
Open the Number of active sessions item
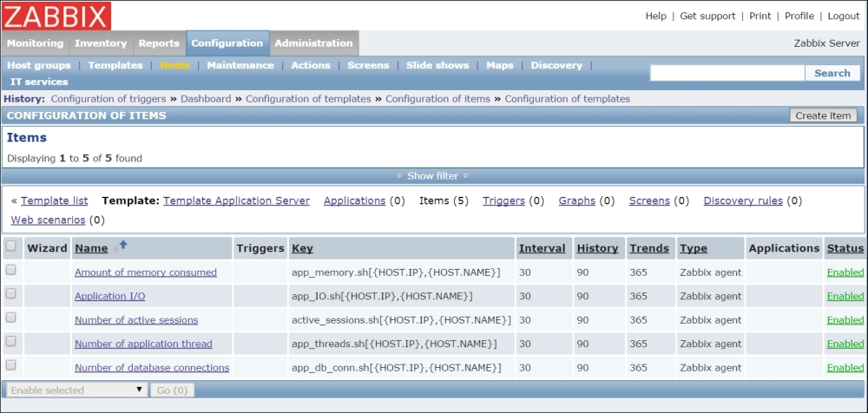pyautogui.click(x=136, y=320)
